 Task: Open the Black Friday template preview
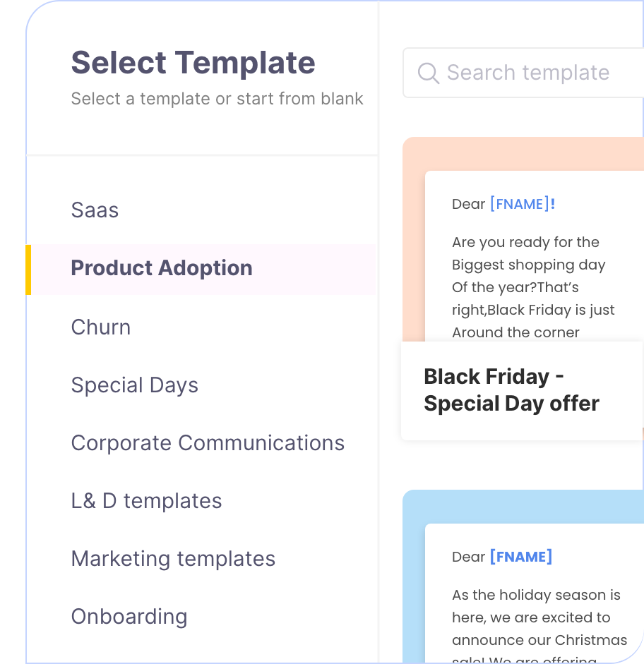(535, 256)
